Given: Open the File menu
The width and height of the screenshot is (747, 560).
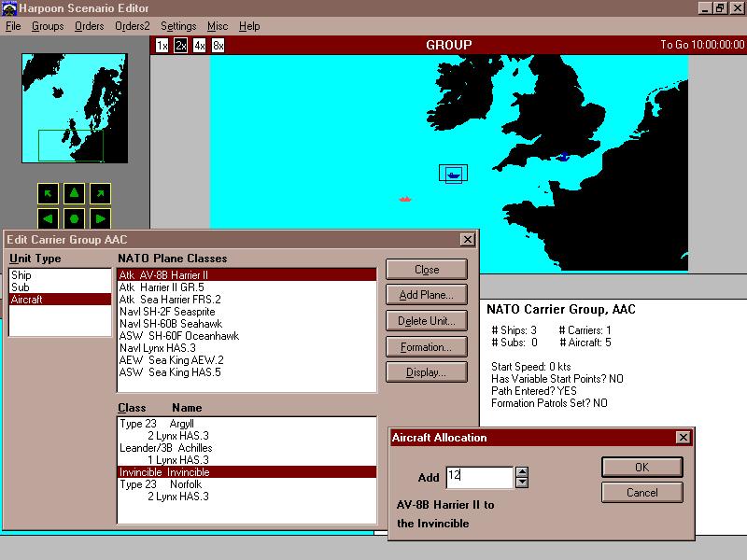Looking at the screenshot, I should pyautogui.click(x=13, y=26).
